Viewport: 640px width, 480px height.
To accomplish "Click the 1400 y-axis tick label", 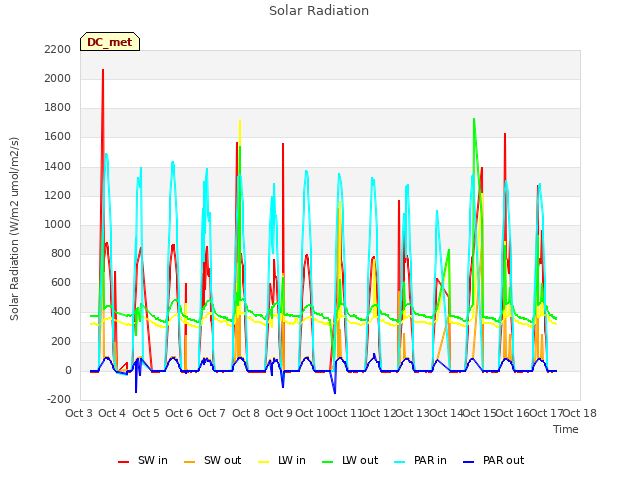I will (x=58, y=167).
